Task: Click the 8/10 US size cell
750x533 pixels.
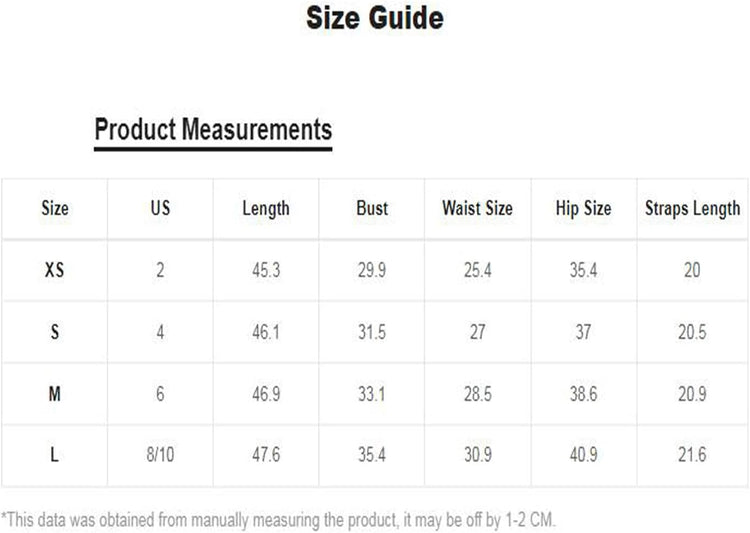Action: click(160, 455)
